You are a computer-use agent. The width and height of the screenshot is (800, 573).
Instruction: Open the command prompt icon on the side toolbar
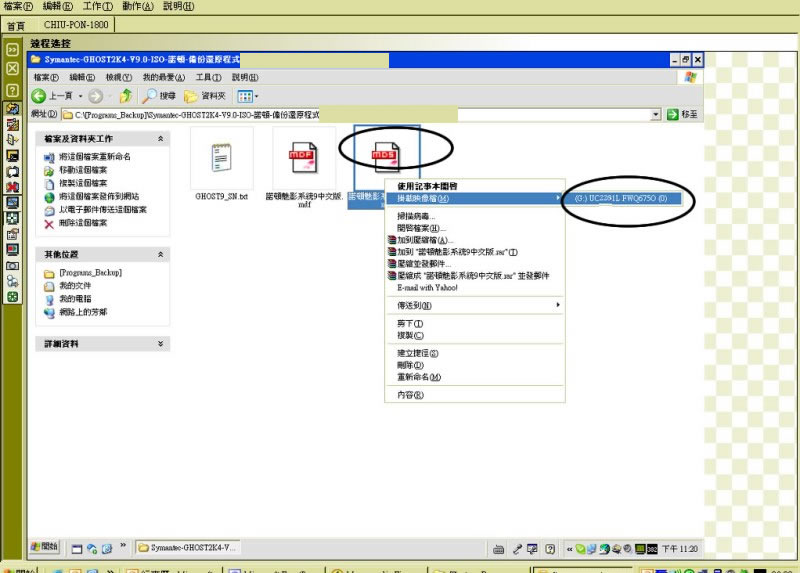click(12, 156)
